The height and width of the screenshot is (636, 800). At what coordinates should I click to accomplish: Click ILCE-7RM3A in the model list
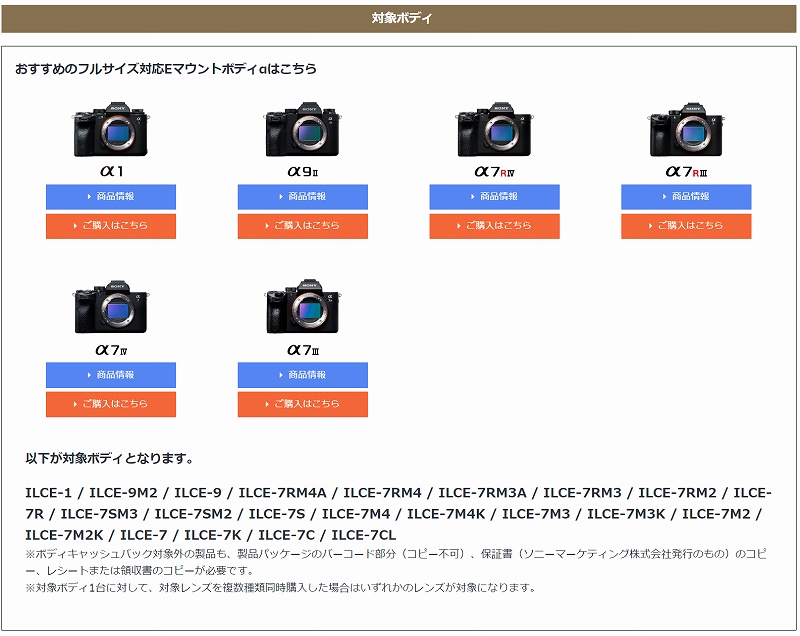click(x=482, y=493)
